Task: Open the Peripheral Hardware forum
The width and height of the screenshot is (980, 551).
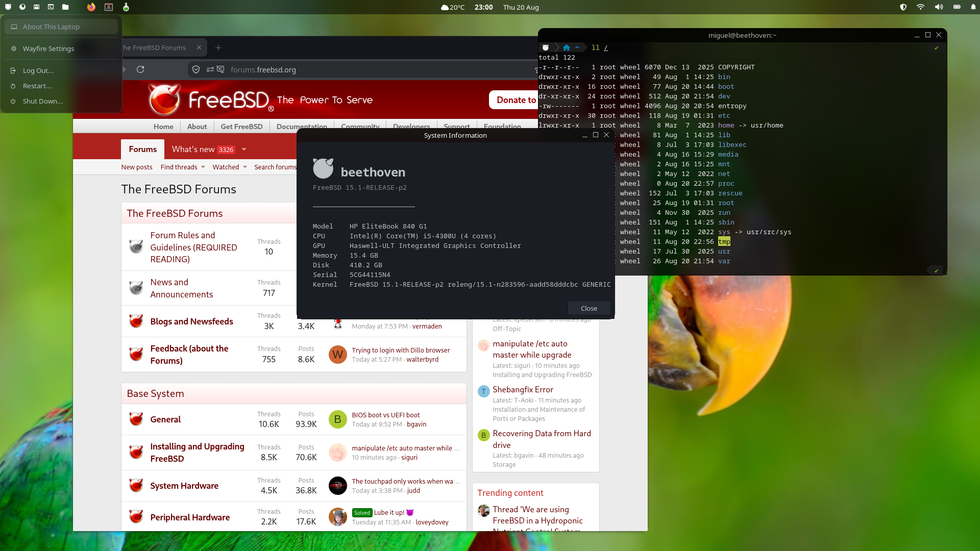Action: (x=190, y=517)
